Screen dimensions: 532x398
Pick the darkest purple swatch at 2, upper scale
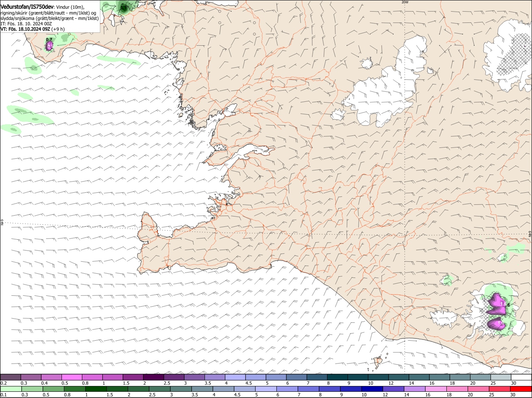pos(153,377)
